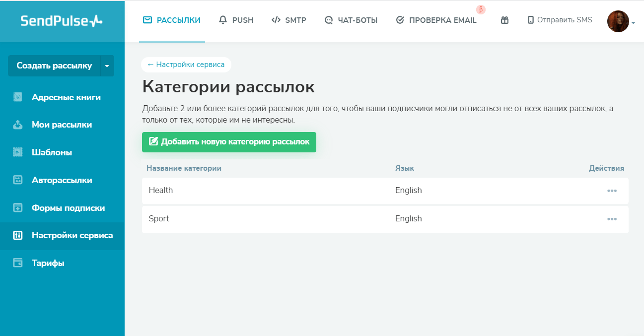Click the Формы подписки sidebar icon
This screenshot has width=644, height=336.
(x=18, y=208)
